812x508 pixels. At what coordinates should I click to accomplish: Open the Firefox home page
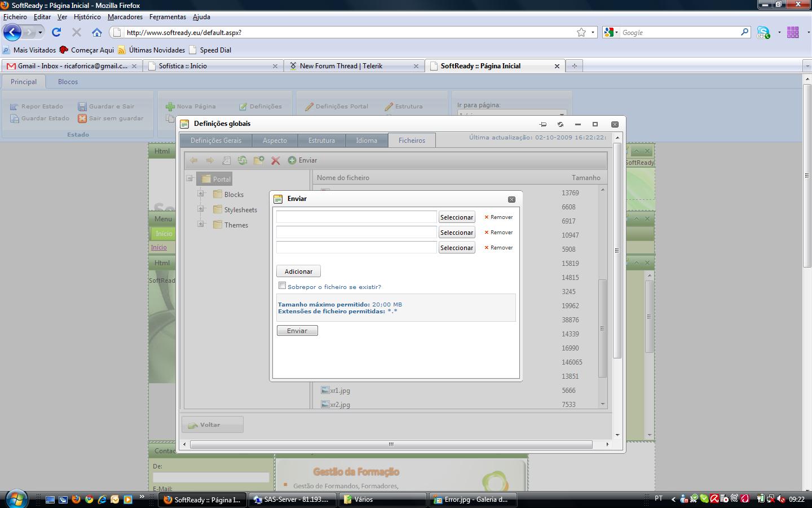point(97,32)
